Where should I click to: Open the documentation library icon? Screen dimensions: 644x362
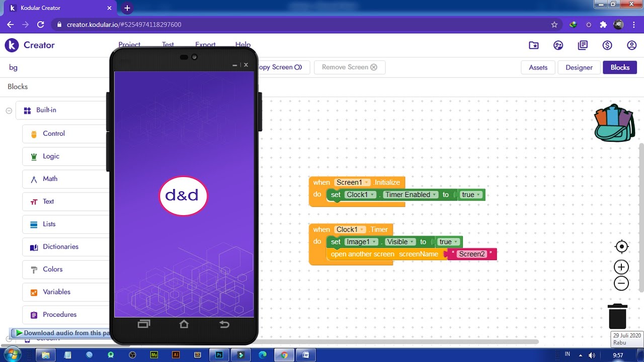(583, 45)
